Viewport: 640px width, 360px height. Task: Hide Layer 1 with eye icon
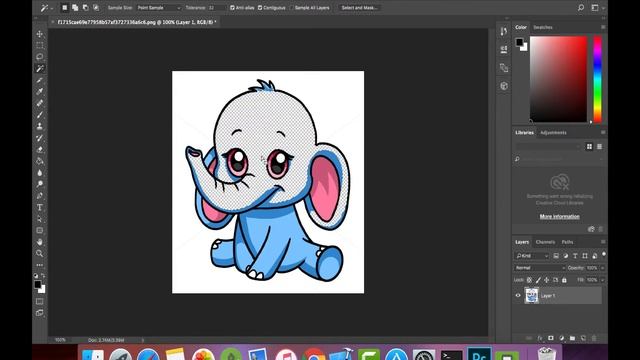point(518,296)
